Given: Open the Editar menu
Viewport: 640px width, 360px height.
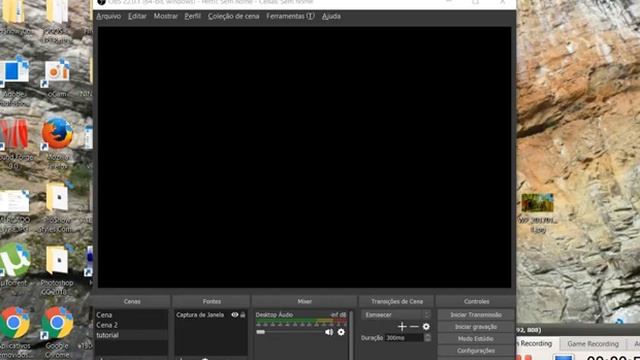Looking at the screenshot, I should (x=137, y=16).
